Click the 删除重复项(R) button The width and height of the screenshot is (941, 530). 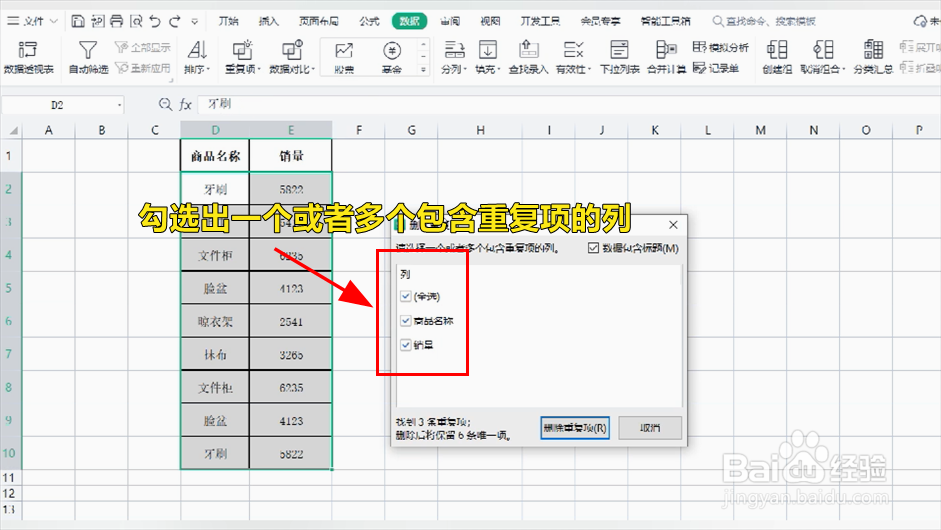[575, 428]
